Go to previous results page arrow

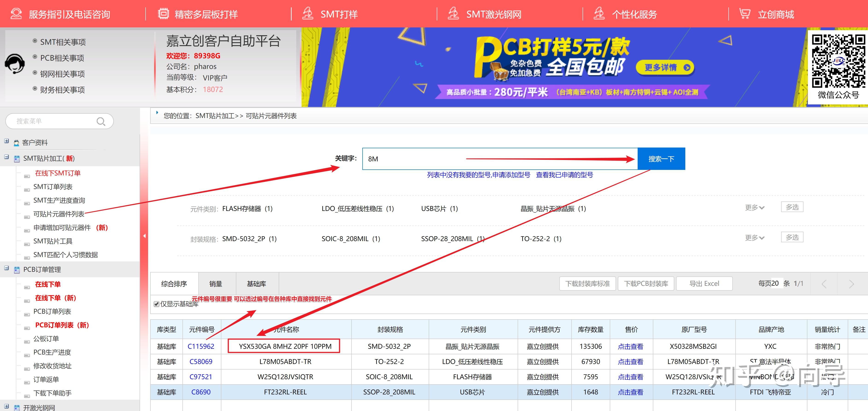824,284
